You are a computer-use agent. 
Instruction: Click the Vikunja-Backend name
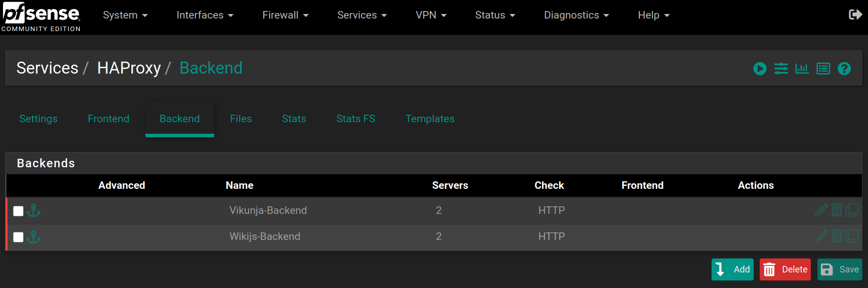[x=268, y=210]
